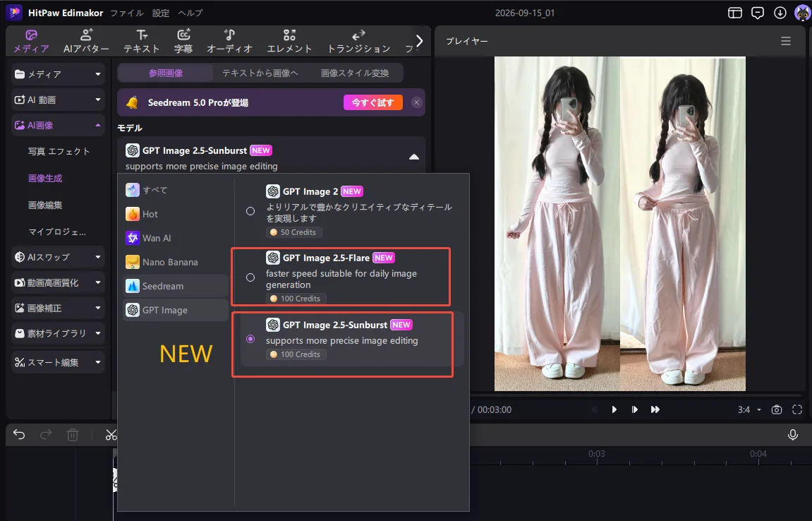Filter models by Nano Banana
812x521 pixels.
pos(175,263)
